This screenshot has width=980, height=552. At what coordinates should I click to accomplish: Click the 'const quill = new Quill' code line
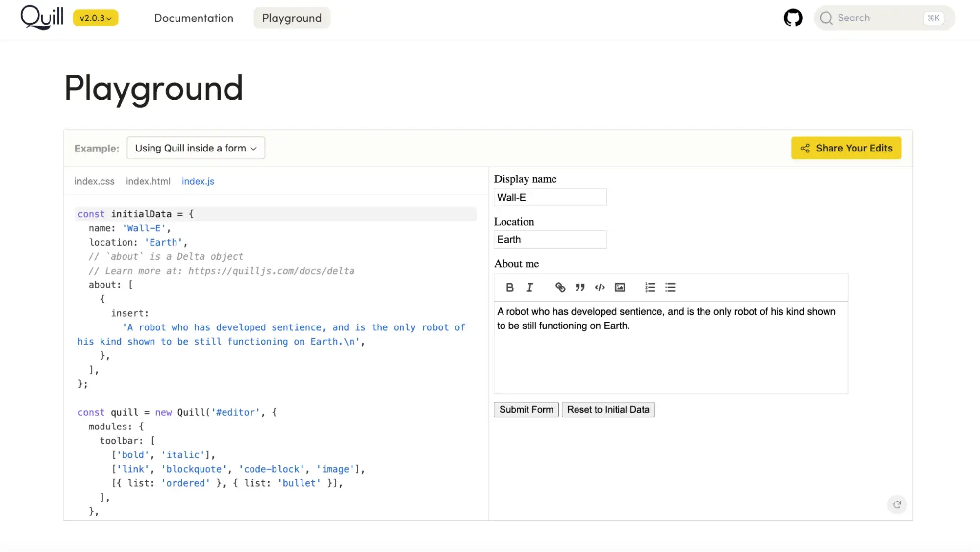177,413
